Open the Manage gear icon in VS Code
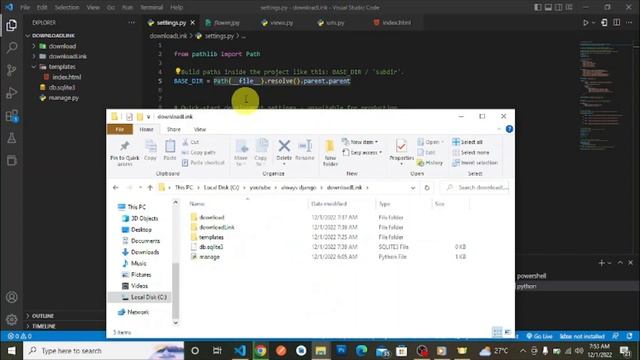The height and width of the screenshot is (360, 640). pos(11,319)
